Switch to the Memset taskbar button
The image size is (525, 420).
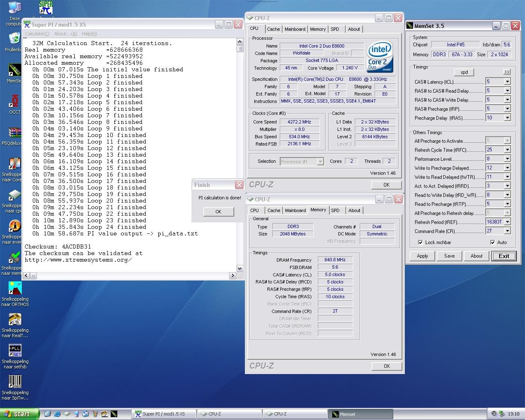pyautogui.click(x=361, y=414)
